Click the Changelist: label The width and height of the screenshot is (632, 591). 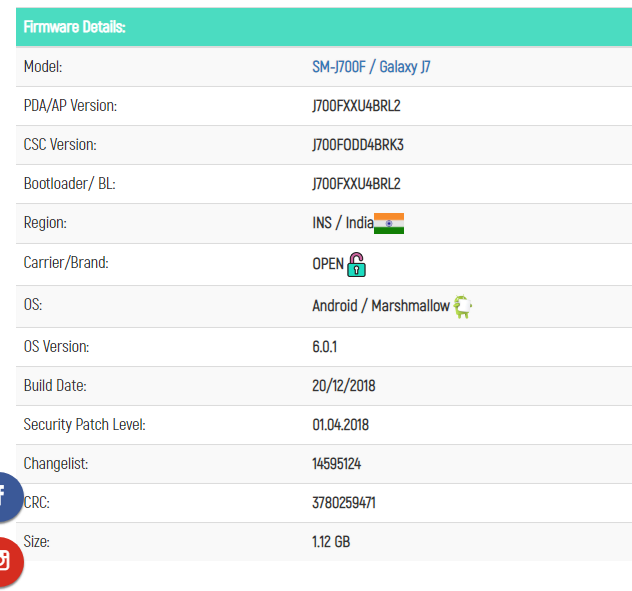56,464
